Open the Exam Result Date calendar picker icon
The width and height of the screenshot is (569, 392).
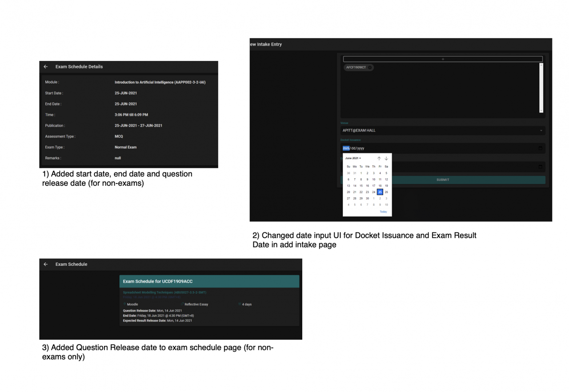point(541,166)
